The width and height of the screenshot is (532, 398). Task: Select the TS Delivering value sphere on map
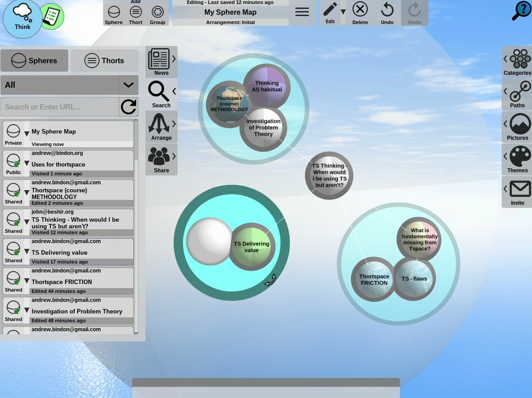[251, 247]
